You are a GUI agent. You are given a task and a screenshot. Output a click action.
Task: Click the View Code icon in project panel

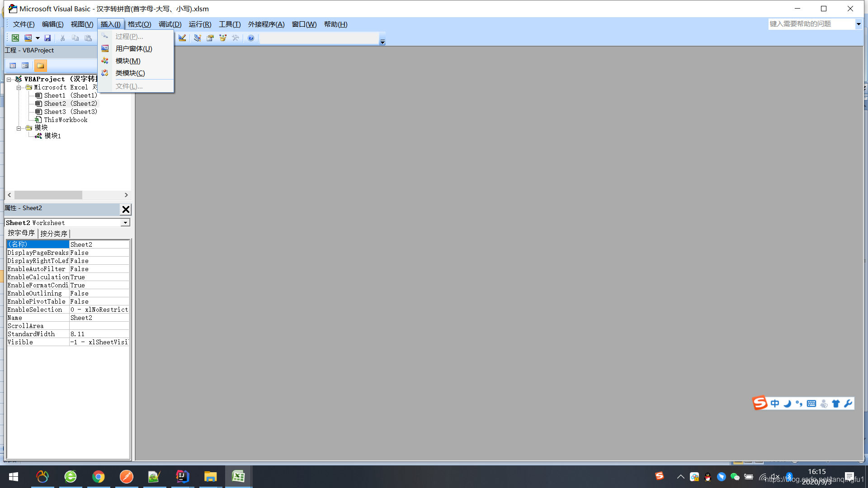pyautogui.click(x=13, y=66)
